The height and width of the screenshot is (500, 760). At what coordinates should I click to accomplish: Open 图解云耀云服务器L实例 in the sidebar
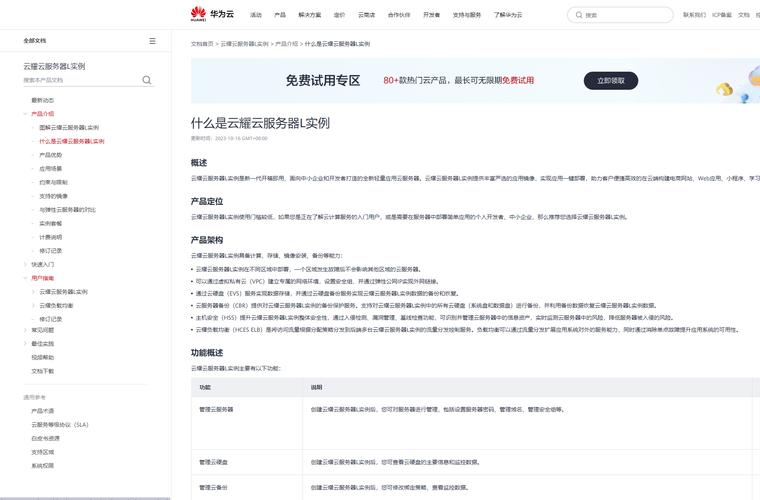point(69,127)
